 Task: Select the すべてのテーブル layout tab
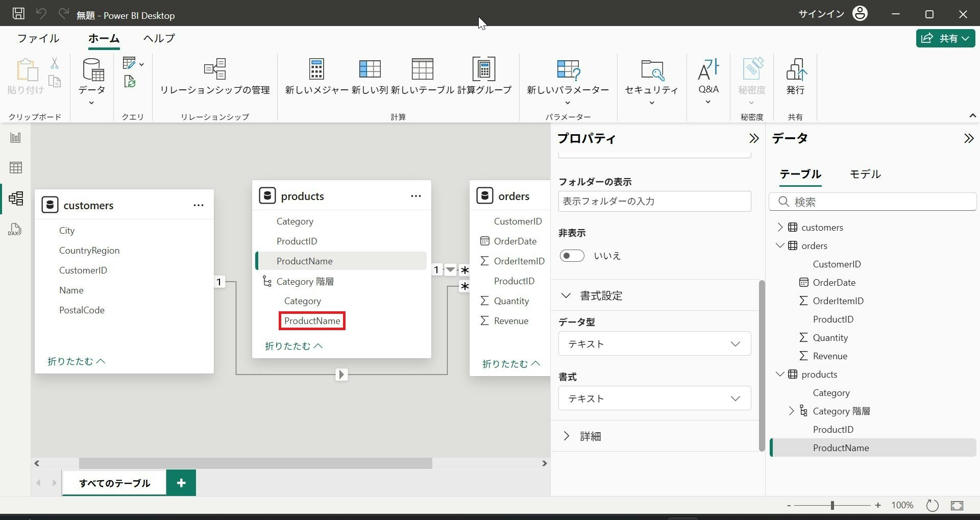click(114, 483)
